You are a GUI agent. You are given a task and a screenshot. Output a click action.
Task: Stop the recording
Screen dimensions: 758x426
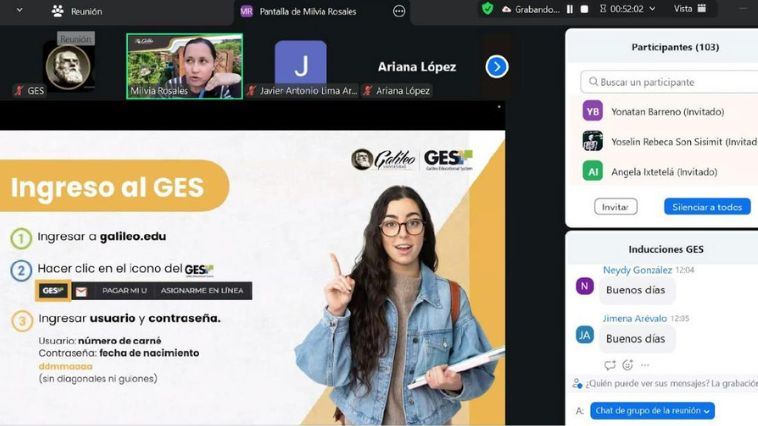coord(584,9)
